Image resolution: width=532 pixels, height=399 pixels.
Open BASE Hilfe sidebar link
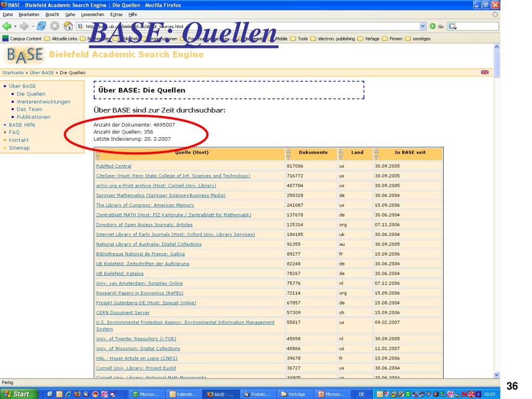pyautogui.click(x=22, y=125)
